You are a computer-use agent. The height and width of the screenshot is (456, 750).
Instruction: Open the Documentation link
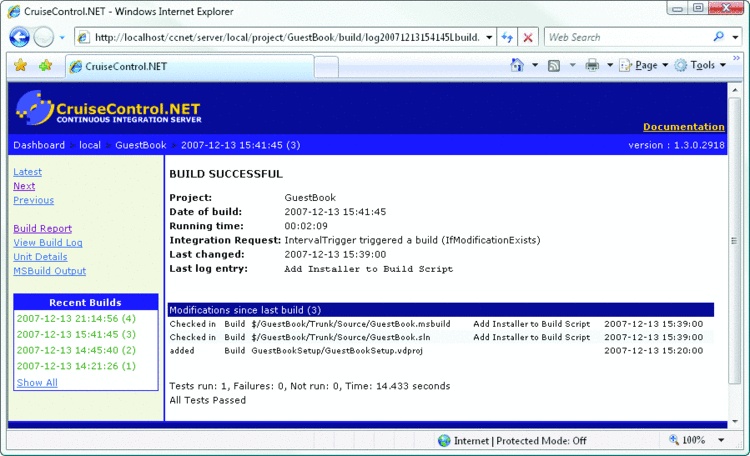pyautogui.click(x=684, y=127)
